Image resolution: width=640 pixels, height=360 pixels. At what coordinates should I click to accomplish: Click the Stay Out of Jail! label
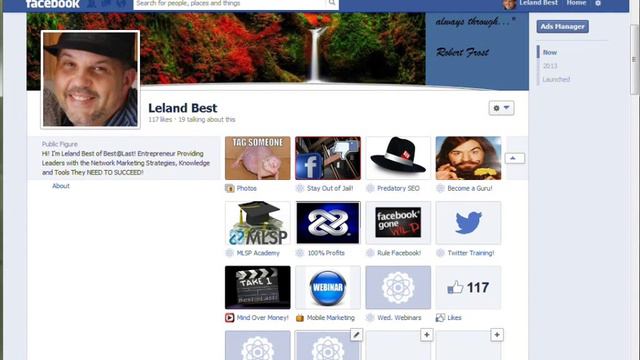point(330,189)
